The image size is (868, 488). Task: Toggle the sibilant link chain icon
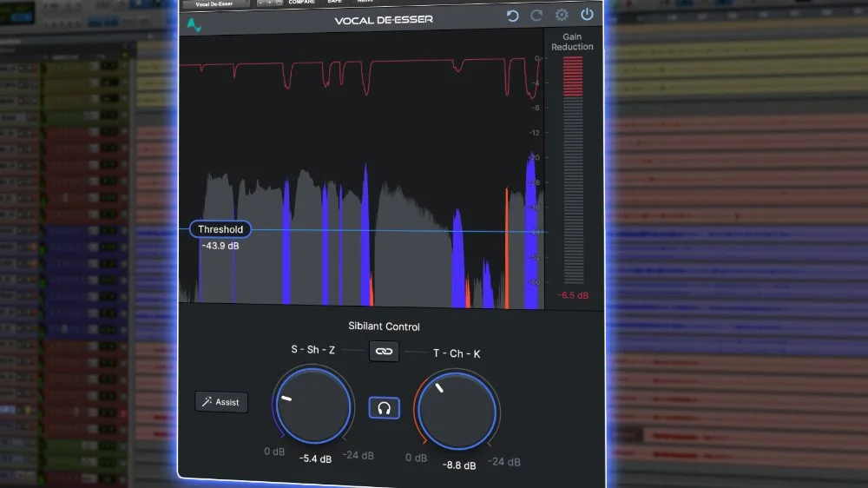pos(384,351)
